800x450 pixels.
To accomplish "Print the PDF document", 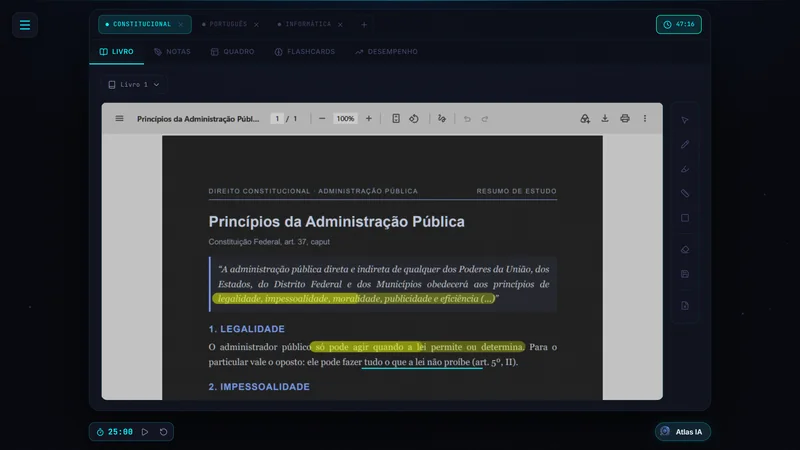I will [624, 118].
